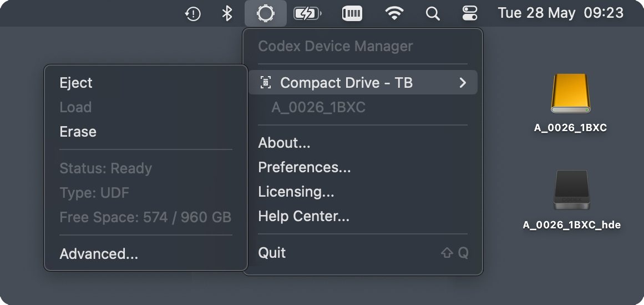Click the memory chip icon in menu bar
644x305 pixels.
[x=352, y=13]
